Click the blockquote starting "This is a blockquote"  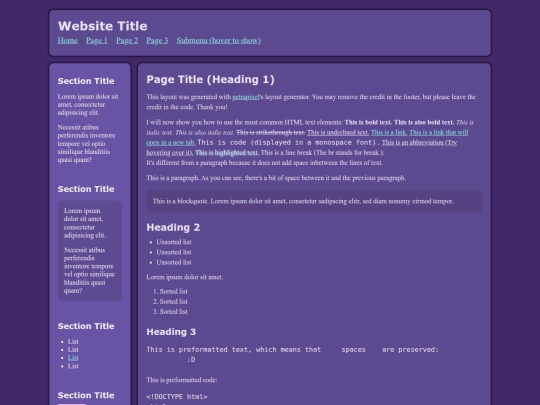(x=314, y=201)
